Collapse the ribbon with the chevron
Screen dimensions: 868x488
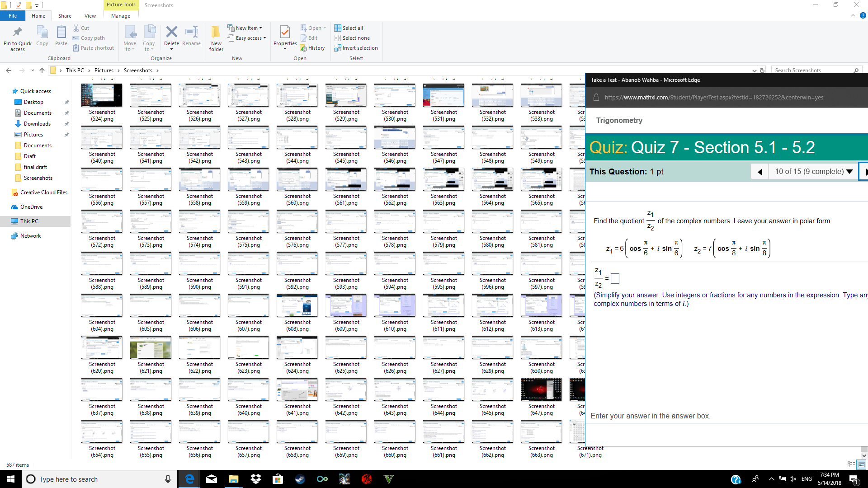[x=853, y=15]
